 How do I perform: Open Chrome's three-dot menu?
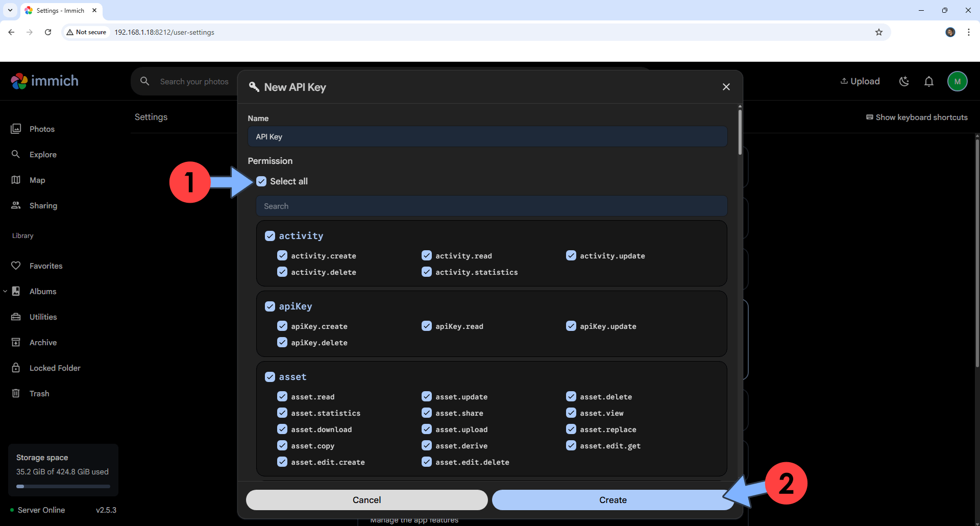(x=969, y=32)
